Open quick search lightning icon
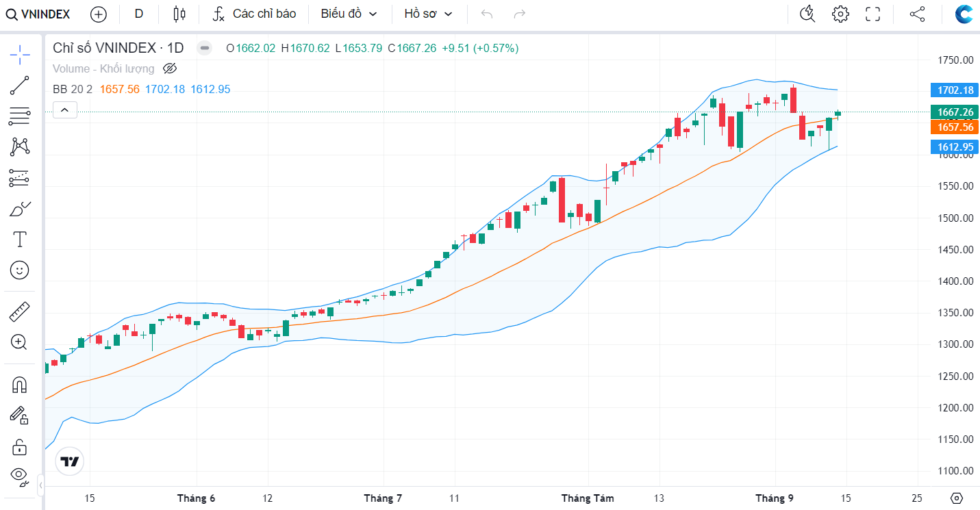This screenshot has height=510, width=980. pyautogui.click(x=807, y=14)
